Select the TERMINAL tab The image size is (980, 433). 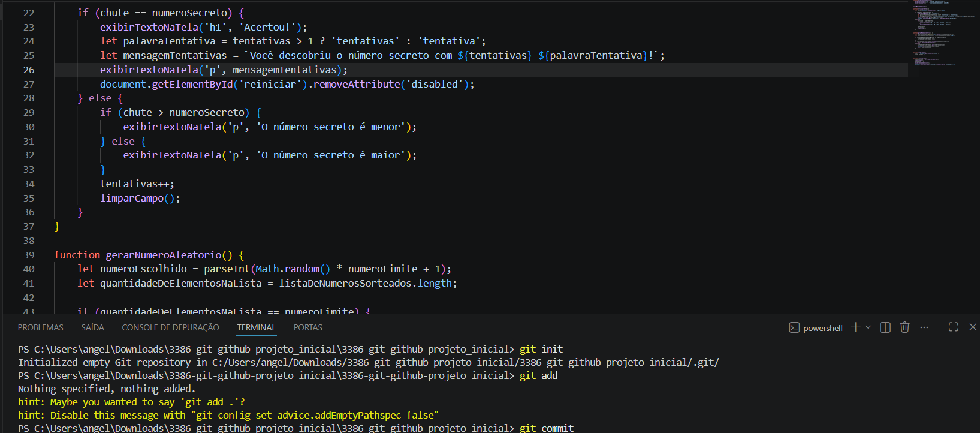[x=256, y=327]
